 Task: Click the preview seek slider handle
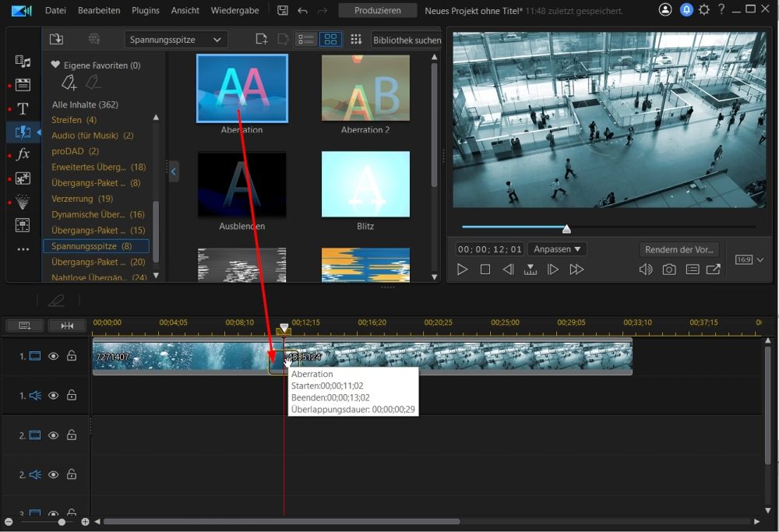tap(566, 228)
